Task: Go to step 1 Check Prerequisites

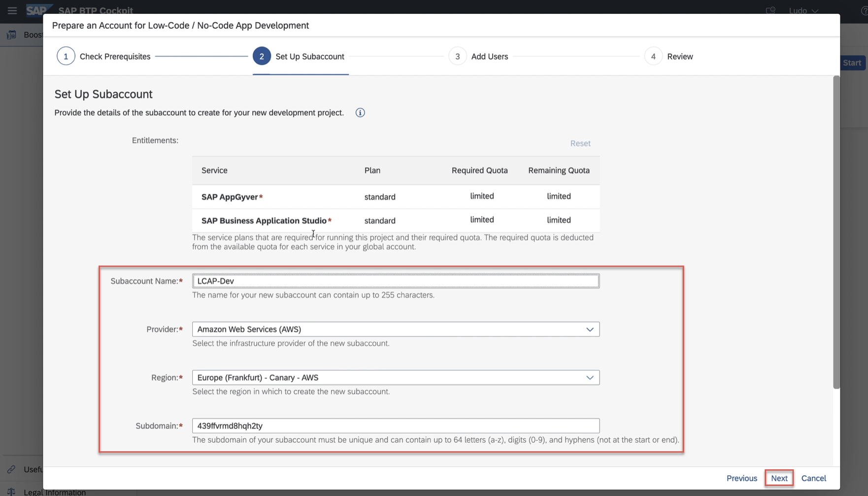Action: (103, 56)
